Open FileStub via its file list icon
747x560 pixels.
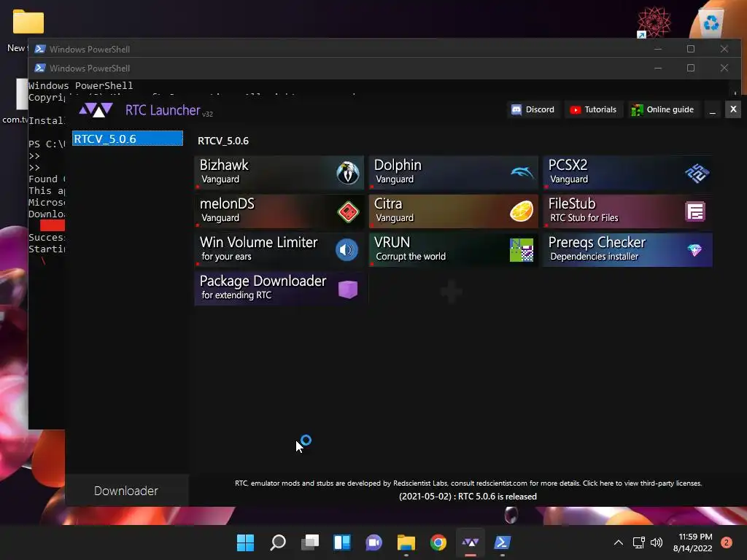(695, 211)
